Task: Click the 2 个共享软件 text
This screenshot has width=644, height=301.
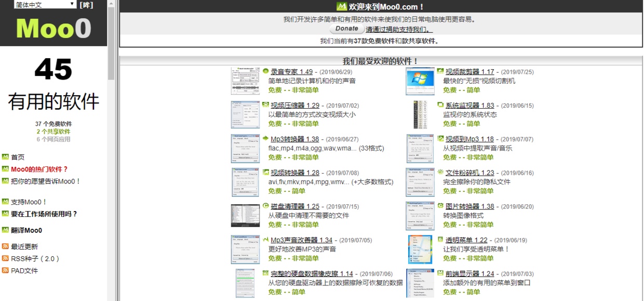Action: click(53, 132)
